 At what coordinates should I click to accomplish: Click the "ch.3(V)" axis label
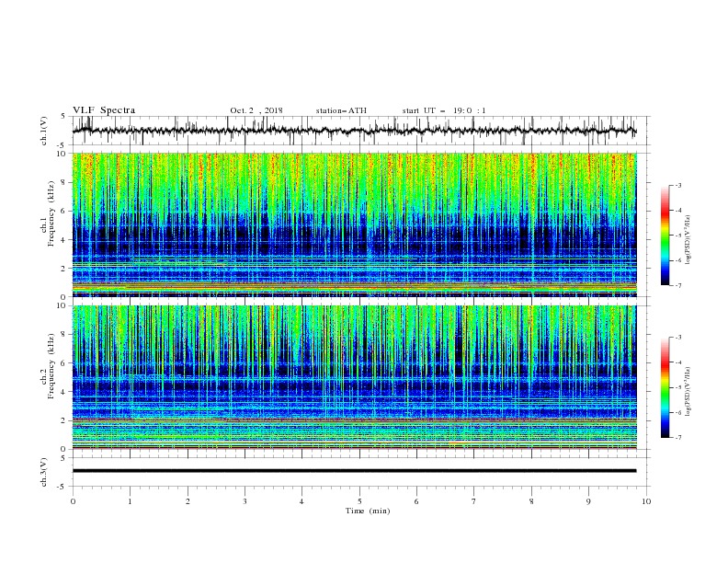click(44, 472)
